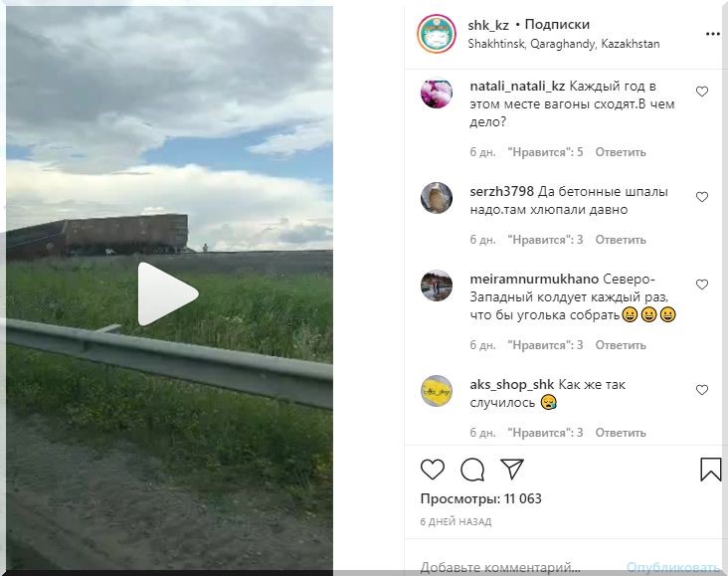Click the Подписки following button

557,25
